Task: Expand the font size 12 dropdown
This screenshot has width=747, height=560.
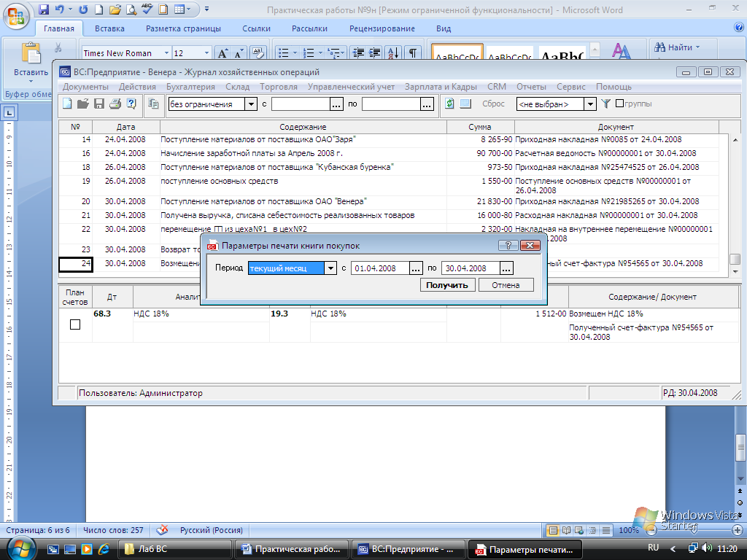Action: pos(206,52)
